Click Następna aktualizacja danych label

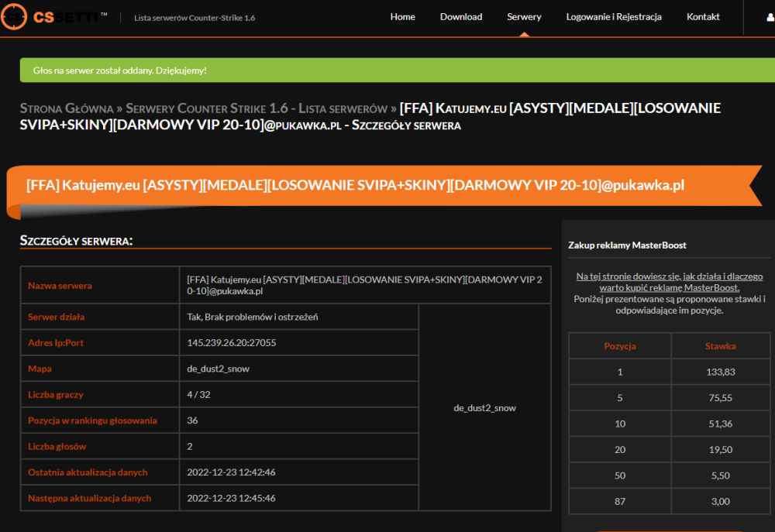point(89,499)
